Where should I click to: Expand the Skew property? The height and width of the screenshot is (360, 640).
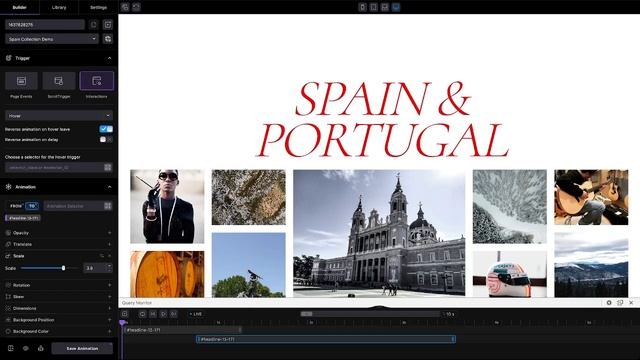(x=109, y=297)
